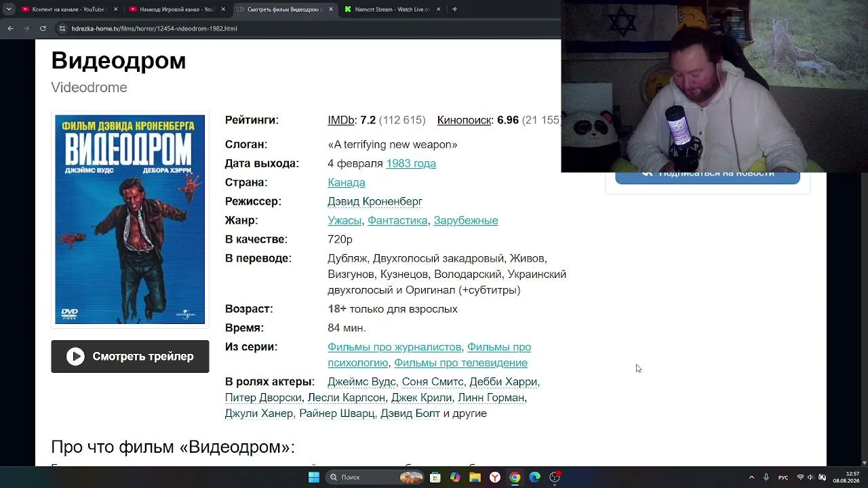Open actor 'Джули Ханер' page
This screenshot has height=488, width=868.
click(259, 413)
